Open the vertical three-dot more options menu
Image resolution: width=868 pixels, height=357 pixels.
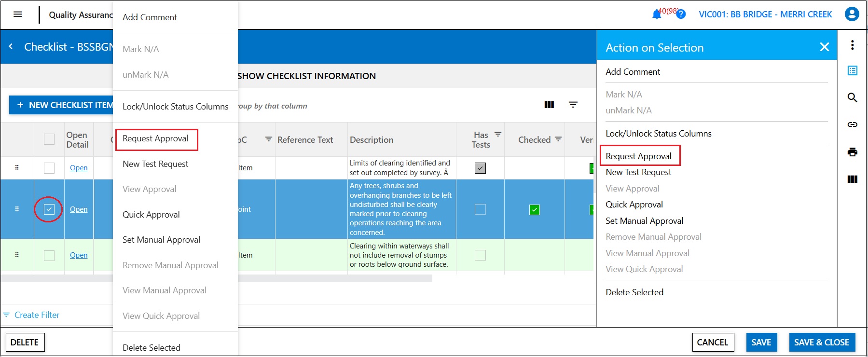pos(853,45)
